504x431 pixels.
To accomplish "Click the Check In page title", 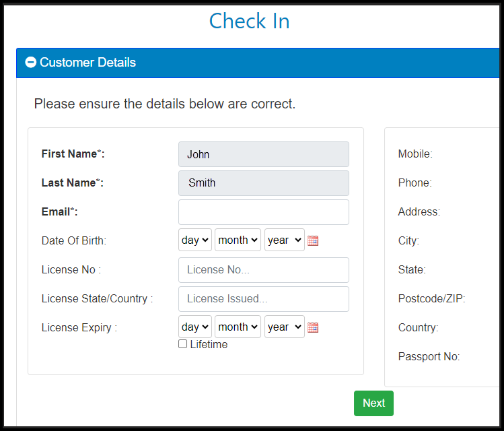I will (x=250, y=21).
